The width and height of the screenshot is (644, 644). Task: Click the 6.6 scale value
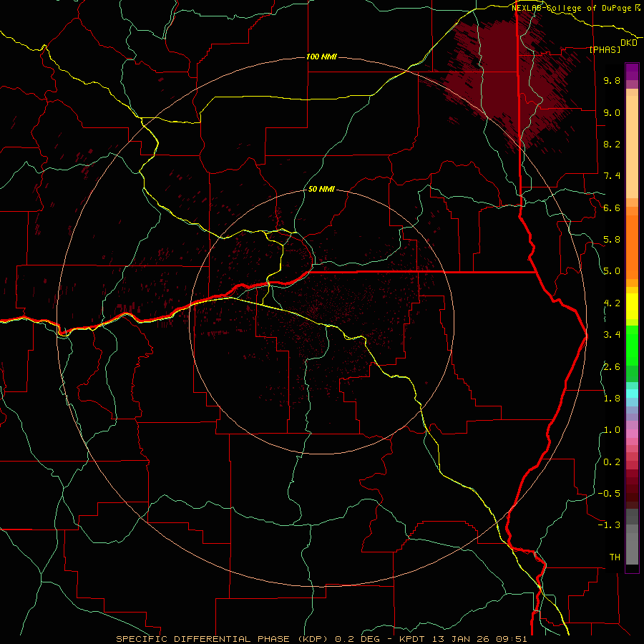pyautogui.click(x=612, y=208)
